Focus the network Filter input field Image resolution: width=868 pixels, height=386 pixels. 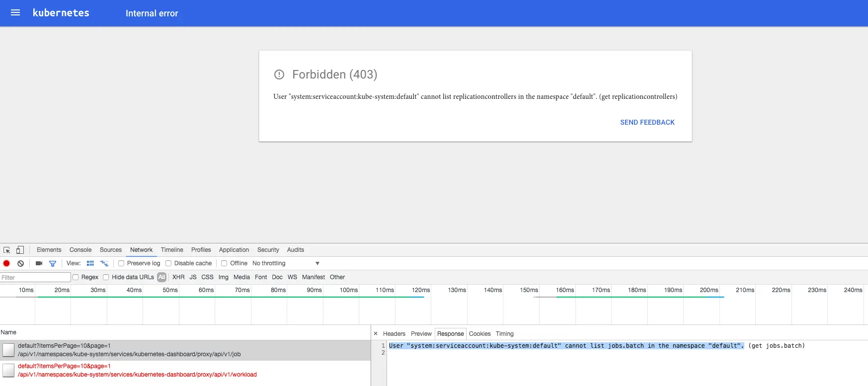(35, 277)
